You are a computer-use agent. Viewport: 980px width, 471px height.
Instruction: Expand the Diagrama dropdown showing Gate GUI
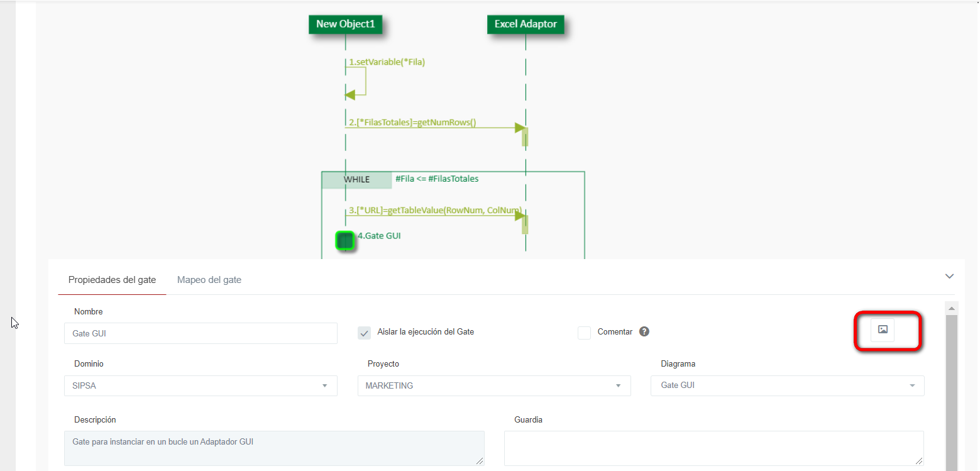click(x=787, y=385)
